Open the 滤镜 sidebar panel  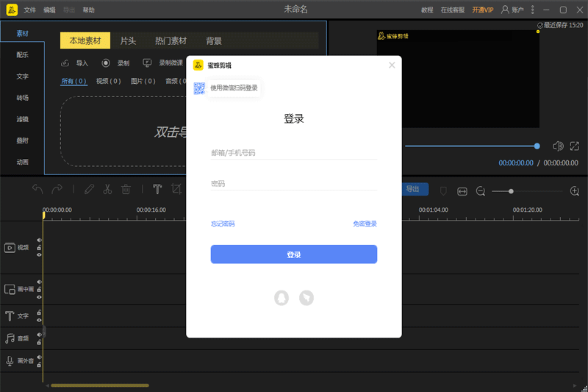[23, 118]
